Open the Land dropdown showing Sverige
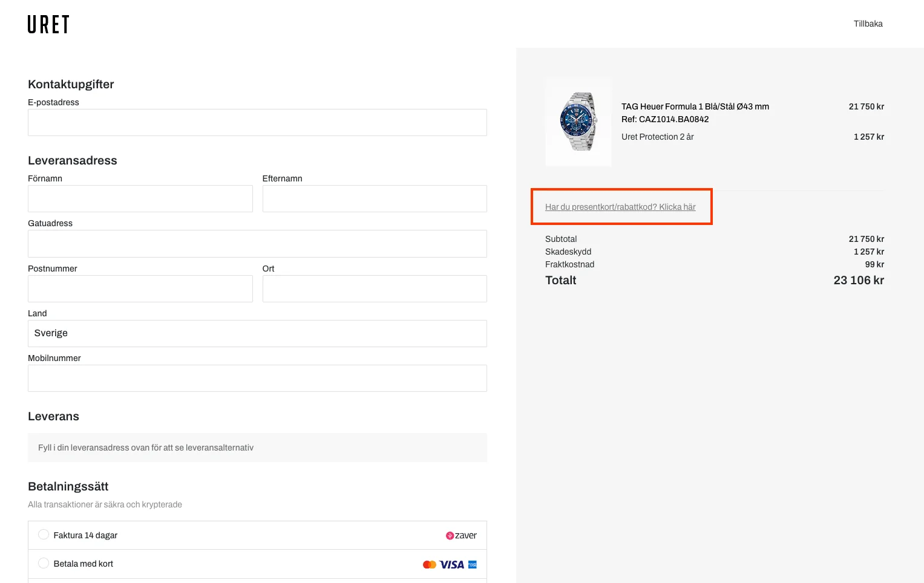This screenshot has width=924, height=583. click(x=257, y=333)
